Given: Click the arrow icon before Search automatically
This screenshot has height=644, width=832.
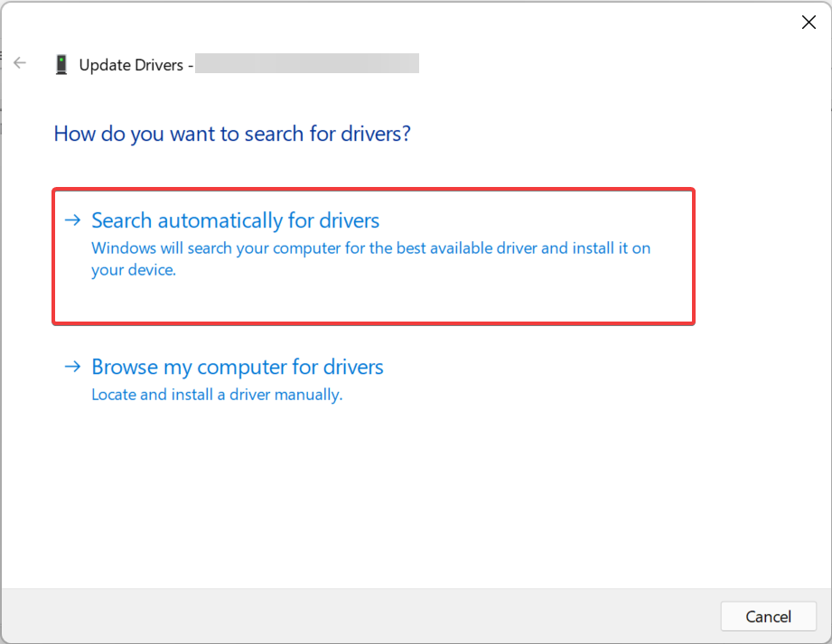Looking at the screenshot, I should (x=72, y=219).
